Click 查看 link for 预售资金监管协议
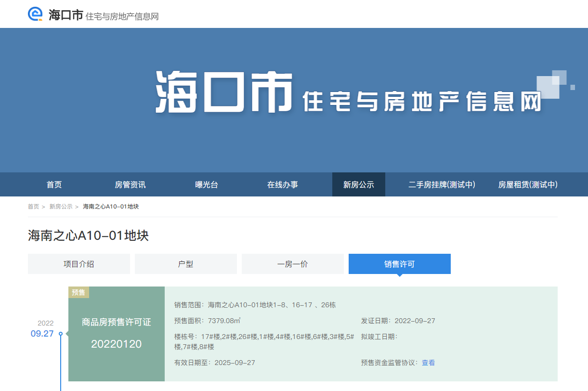 pyautogui.click(x=428, y=363)
